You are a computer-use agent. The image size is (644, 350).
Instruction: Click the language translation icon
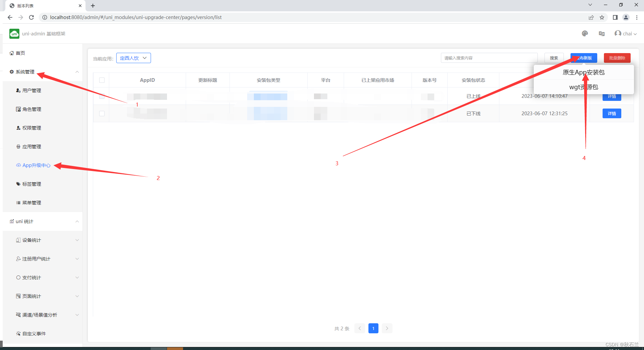pos(602,33)
